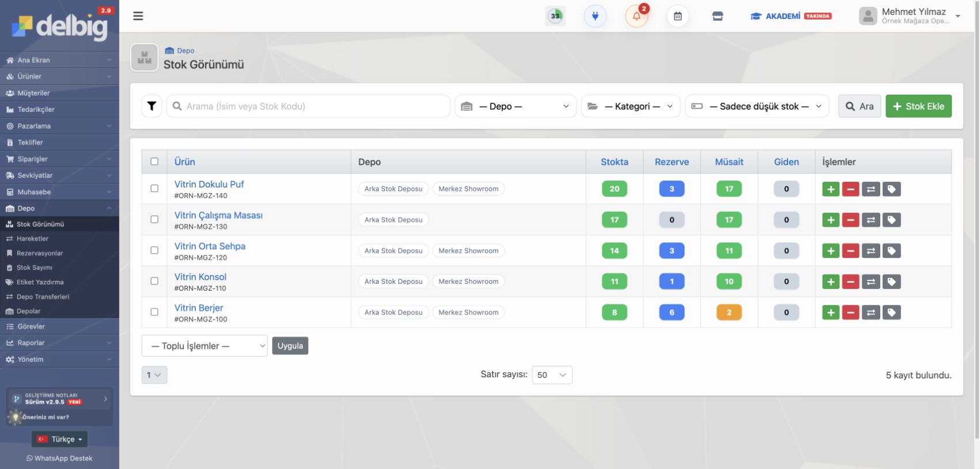Check the Vitrin Orta Sehpa row checkbox

(x=154, y=250)
